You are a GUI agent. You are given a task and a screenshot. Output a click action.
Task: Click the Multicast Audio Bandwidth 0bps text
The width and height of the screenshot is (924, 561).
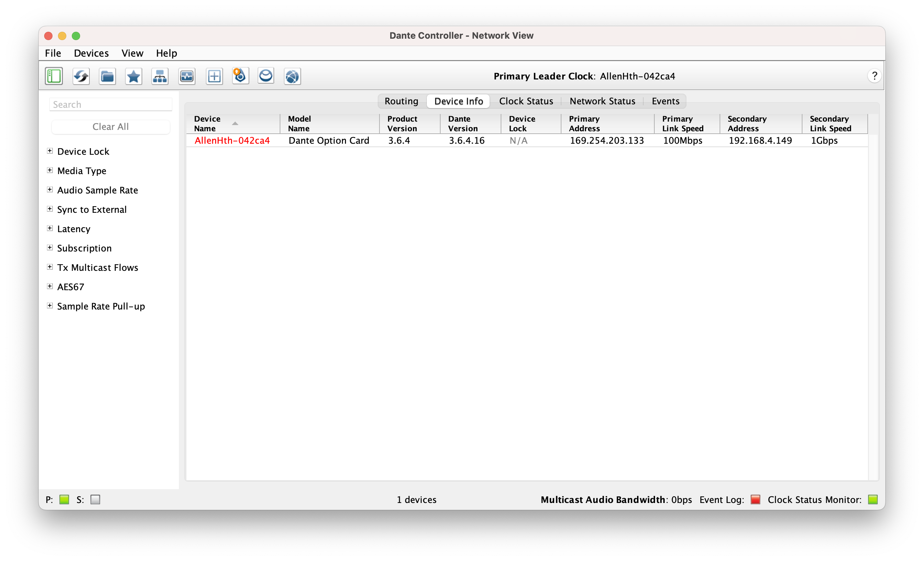click(616, 500)
